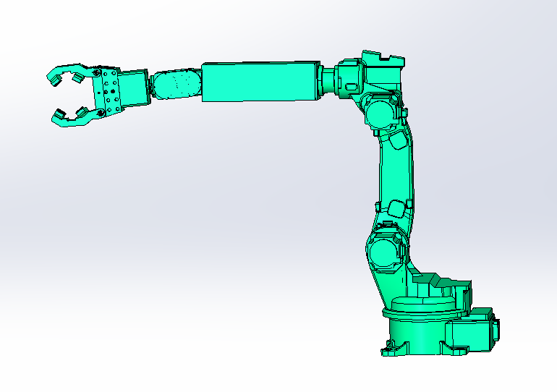Click the circular elbow joint motor cover
This screenshot has width=557, height=392.
(x=380, y=113)
